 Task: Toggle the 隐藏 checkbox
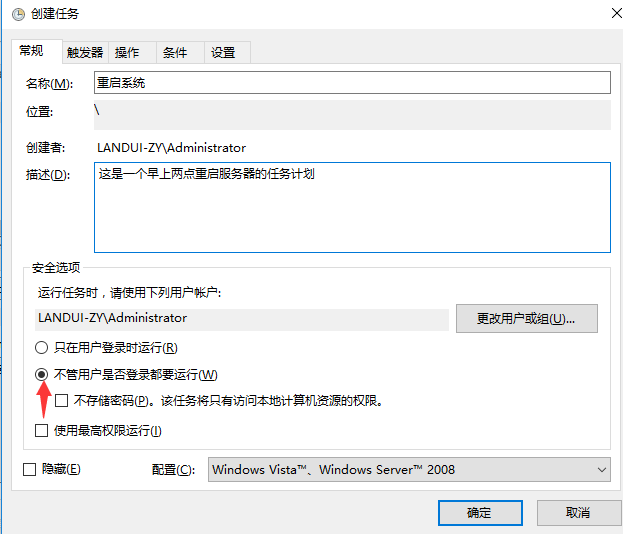(29, 469)
